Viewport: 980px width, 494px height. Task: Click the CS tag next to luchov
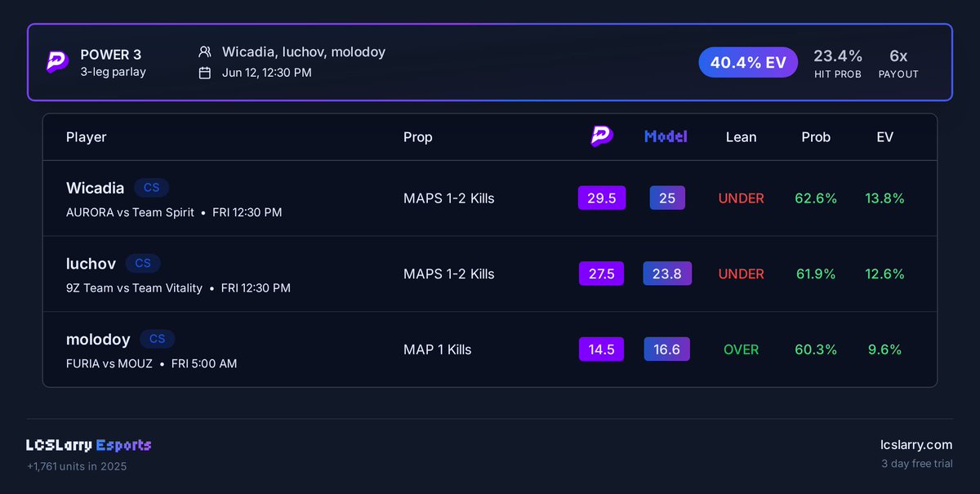pos(143,263)
